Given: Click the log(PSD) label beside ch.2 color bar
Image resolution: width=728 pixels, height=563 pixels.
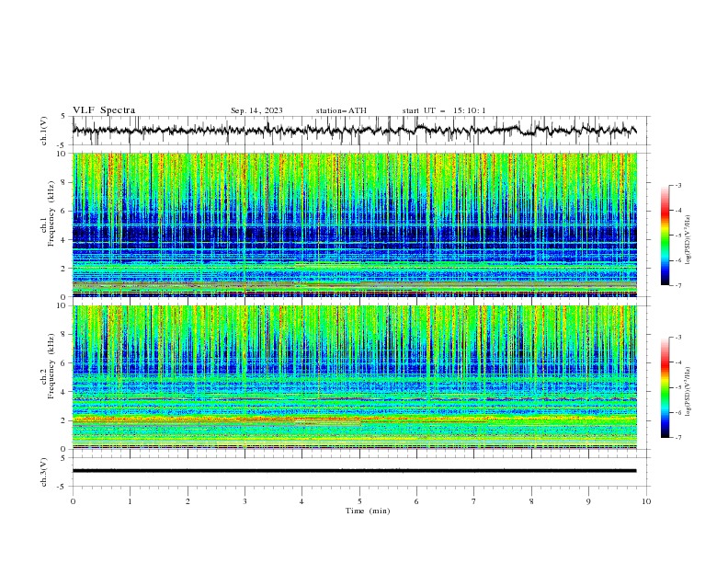Looking at the screenshot, I should point(688,392).
